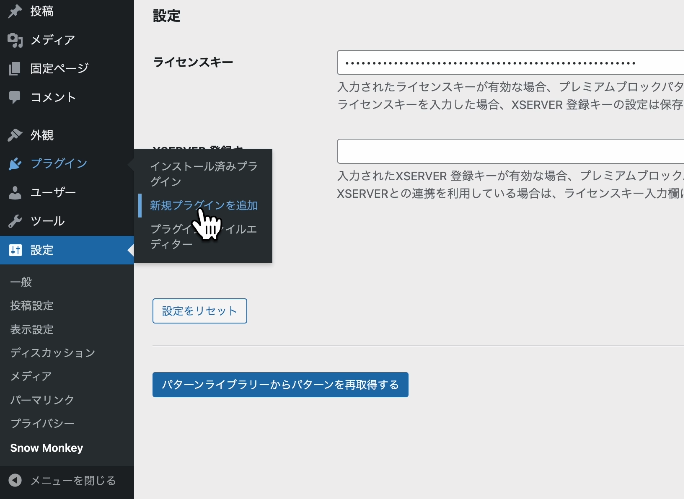684x499 pixels.
Task: Click the paintbrush icon next to 外観
Action: click(15, 135)
